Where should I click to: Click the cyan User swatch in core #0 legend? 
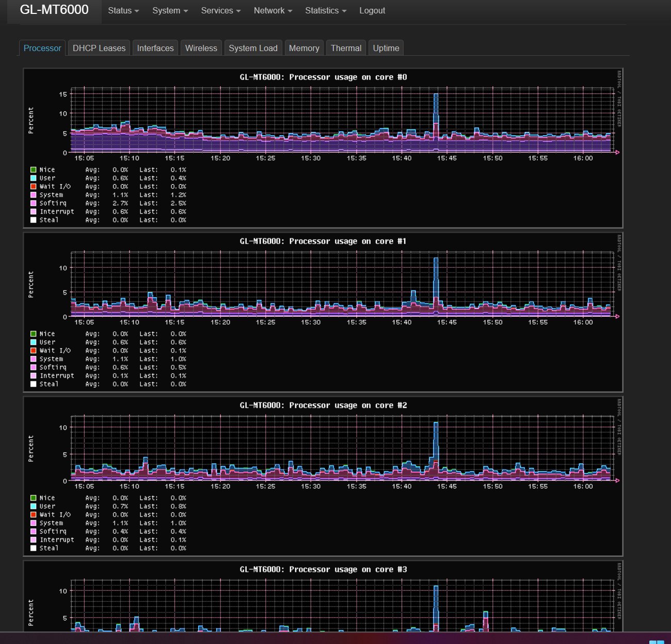(x=33, y=178)
